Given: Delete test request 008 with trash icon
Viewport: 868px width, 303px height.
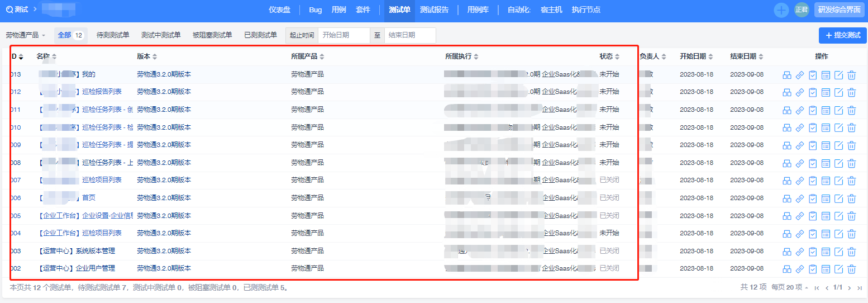Looking at the screenshot, I should tap(851, 163).
